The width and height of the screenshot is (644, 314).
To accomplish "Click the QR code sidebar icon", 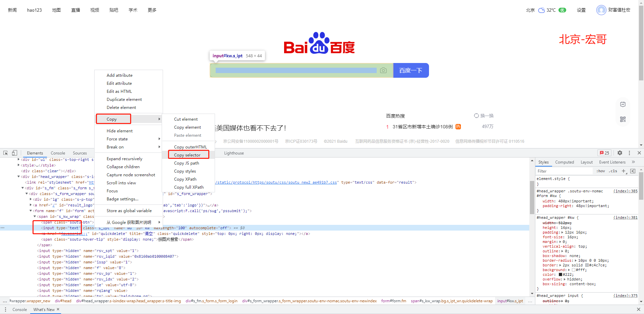I will pos(623,119).
